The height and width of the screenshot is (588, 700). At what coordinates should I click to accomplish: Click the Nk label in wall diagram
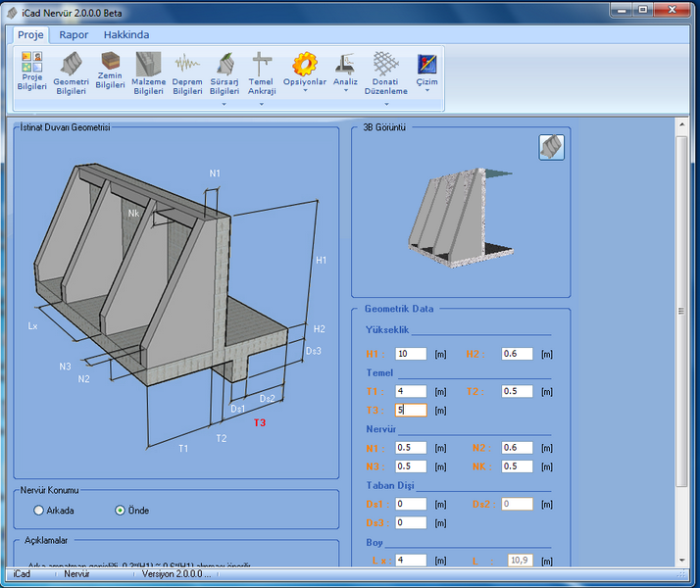(x=133, y=214)
